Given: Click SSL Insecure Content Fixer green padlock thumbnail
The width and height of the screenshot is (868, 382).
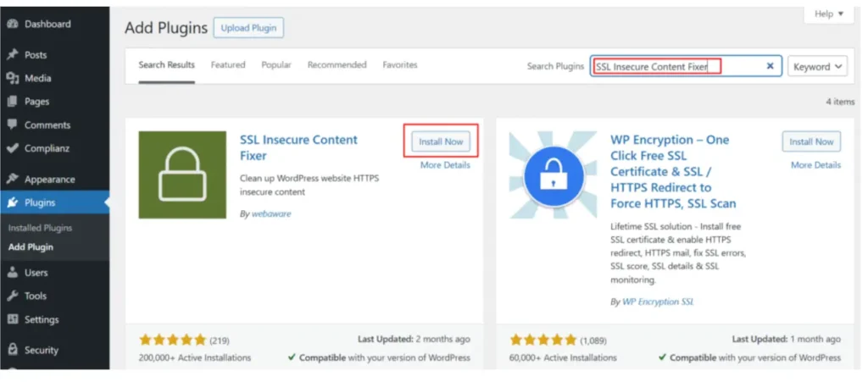Looking at the screenshot, I should tap(182, 174).
